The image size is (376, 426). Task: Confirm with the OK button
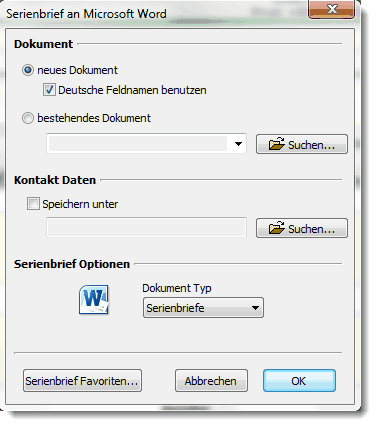point(299,380)
